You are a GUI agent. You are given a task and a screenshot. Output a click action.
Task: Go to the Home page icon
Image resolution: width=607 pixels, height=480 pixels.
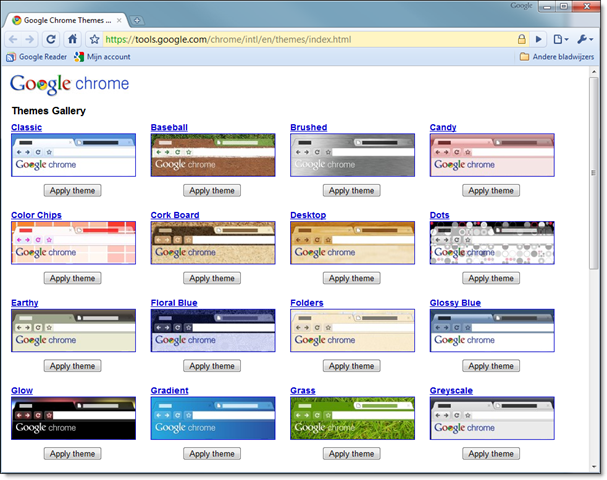tap(72, 39)
